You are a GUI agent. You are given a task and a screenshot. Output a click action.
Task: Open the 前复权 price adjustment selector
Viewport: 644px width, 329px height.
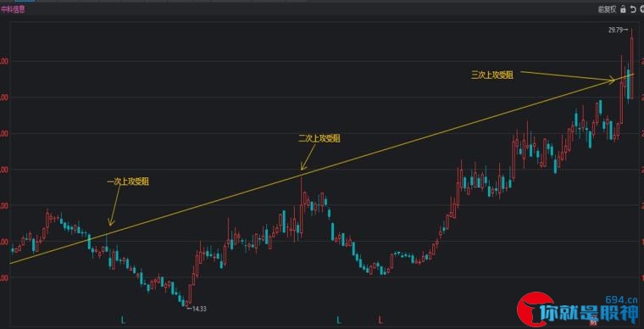pyautogui.click(x=607, y=9)
